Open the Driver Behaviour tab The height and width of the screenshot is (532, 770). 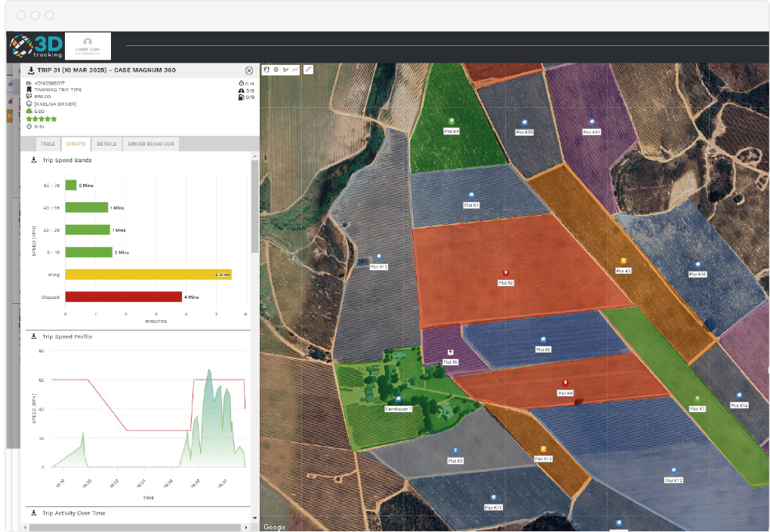click(151, 143)
